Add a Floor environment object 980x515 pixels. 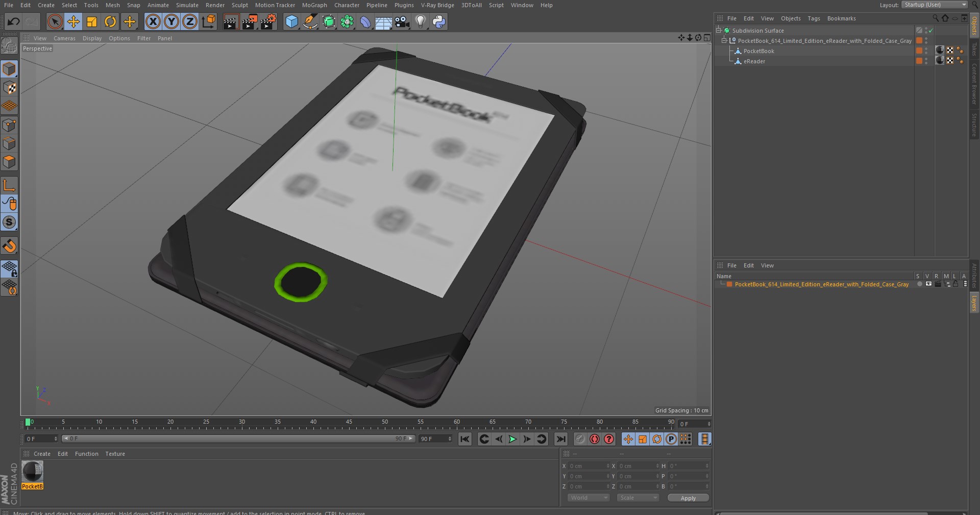[383, 21]
